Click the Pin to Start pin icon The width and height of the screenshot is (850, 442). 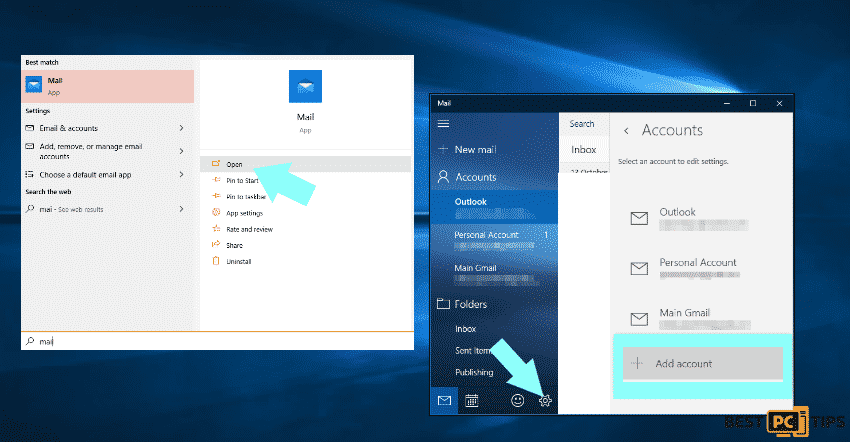click(216, 180)
